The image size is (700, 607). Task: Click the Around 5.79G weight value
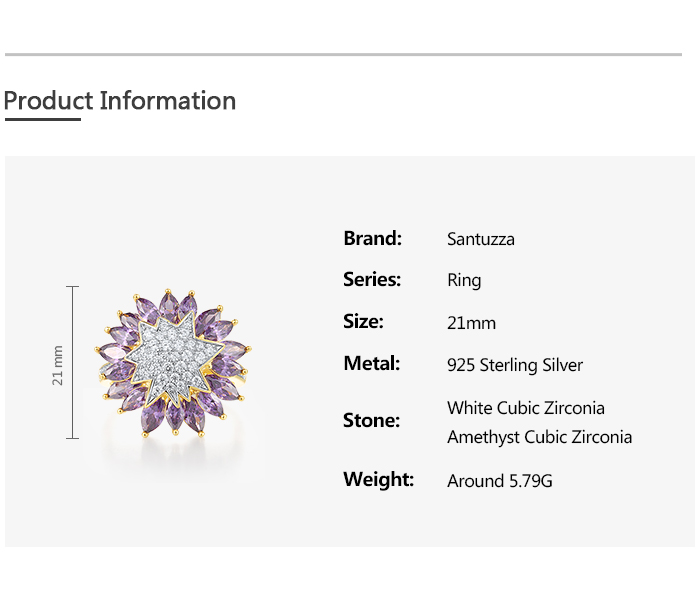[x=500, y=481]
